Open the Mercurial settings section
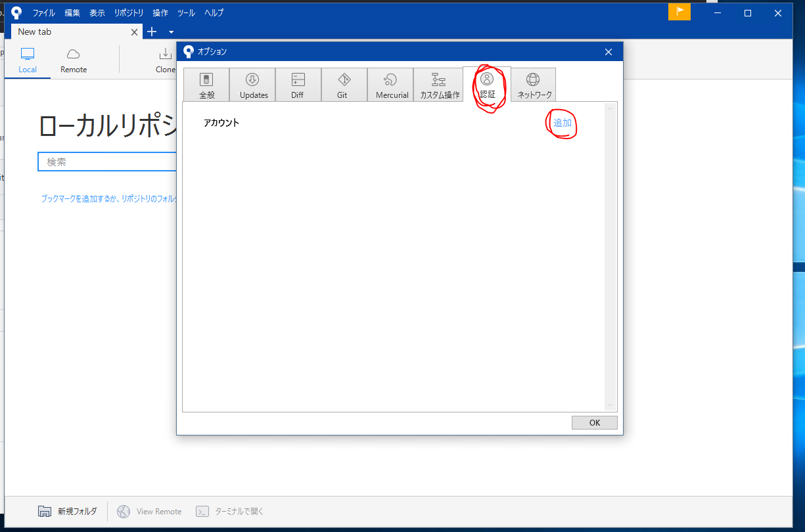805x532 pixels. pos(390,84)
